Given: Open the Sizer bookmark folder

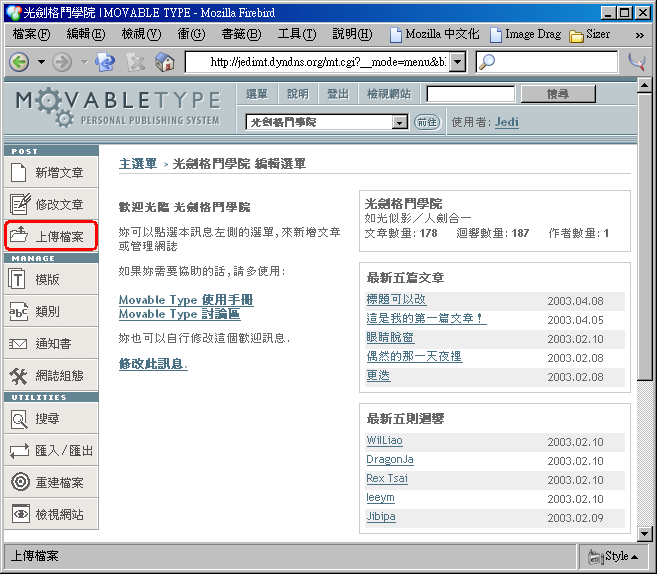Looking at the screenshot, I should (x=590, y=34).
